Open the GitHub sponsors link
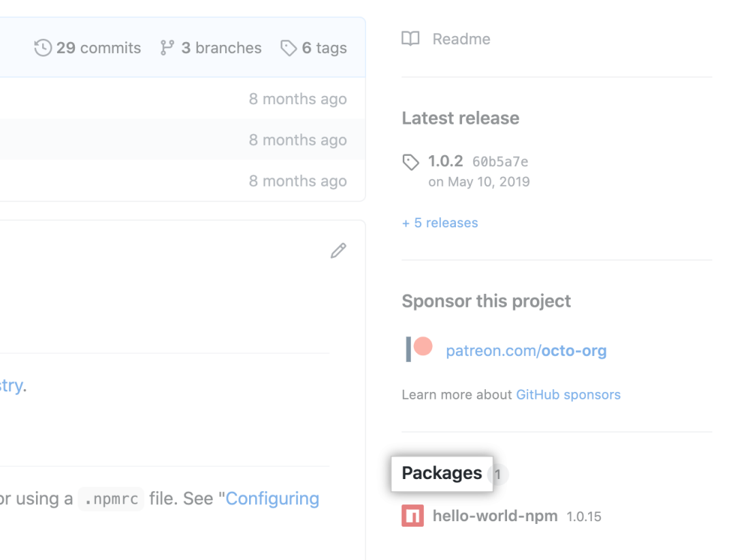735x560 pixels. tap(568, 395)
